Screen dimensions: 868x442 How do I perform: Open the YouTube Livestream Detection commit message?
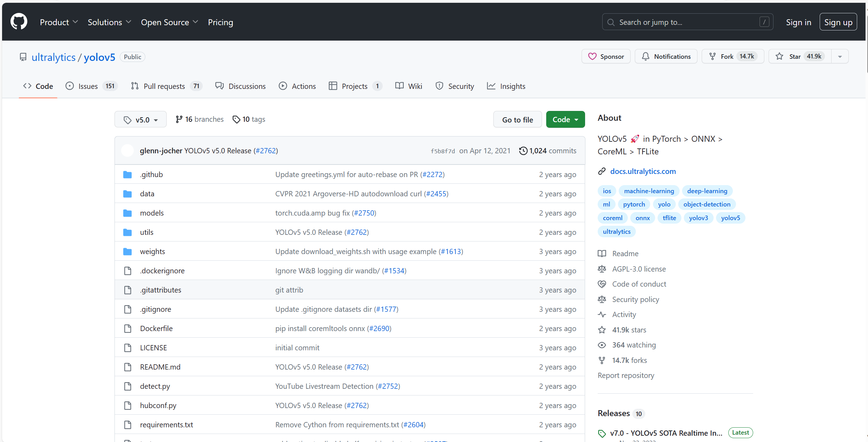click(324, 386)
